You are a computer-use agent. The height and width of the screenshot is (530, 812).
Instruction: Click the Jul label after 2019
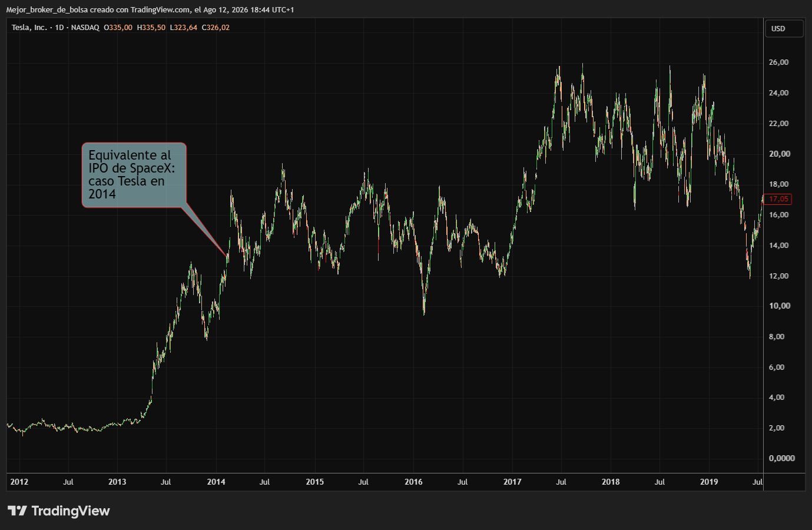click(x=758, y=482)
